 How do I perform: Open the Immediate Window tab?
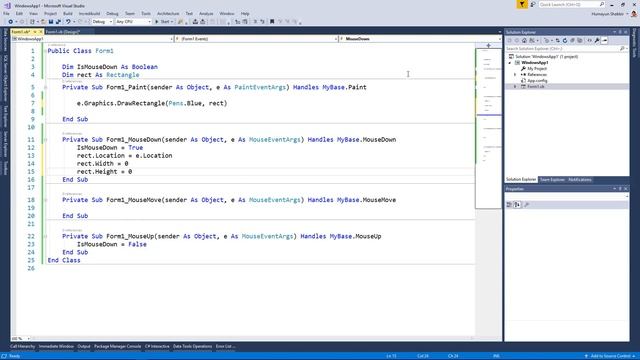56,347
